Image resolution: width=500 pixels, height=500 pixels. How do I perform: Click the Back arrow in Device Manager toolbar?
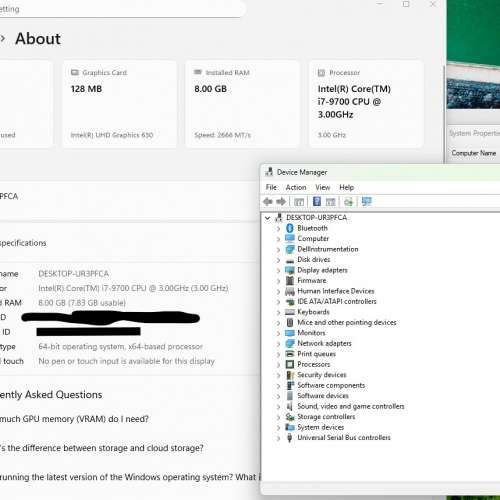click(x=268, y=201)
